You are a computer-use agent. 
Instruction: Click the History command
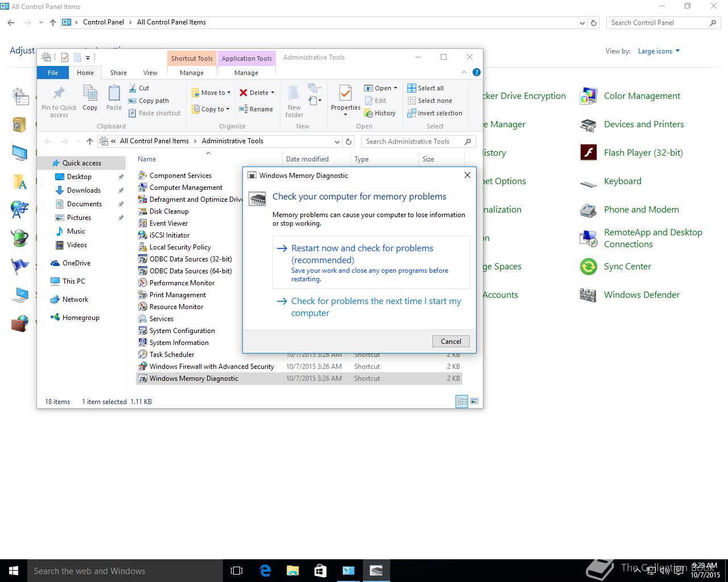379,113
